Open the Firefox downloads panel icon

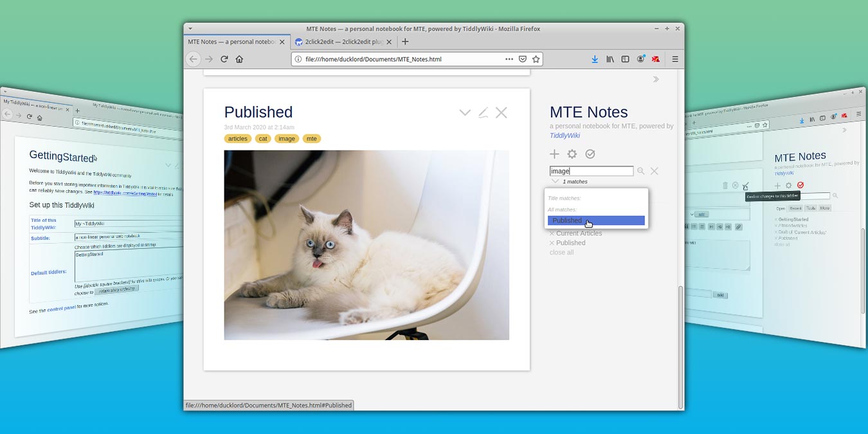click(594, 59)
